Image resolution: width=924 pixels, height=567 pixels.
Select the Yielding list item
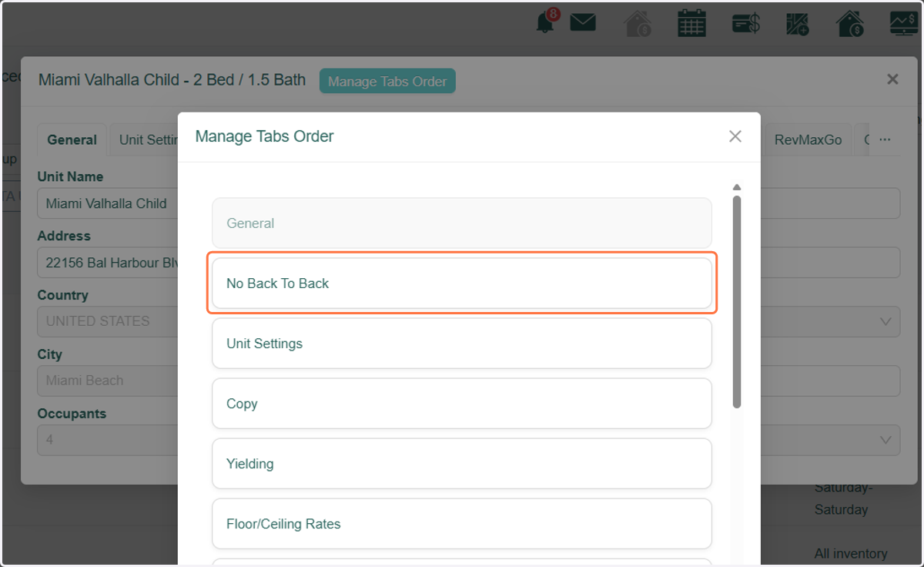pos(462,464)
